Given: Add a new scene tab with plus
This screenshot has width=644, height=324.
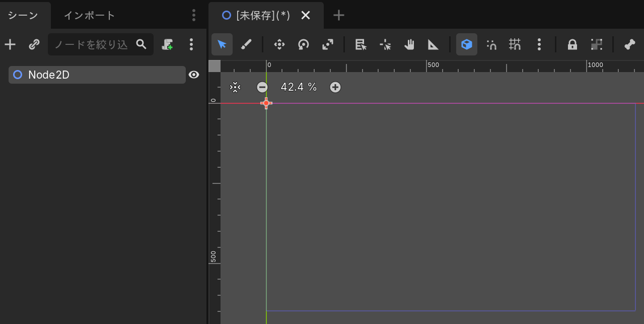Looking at the screenshot, I should [x=339, y=15].
